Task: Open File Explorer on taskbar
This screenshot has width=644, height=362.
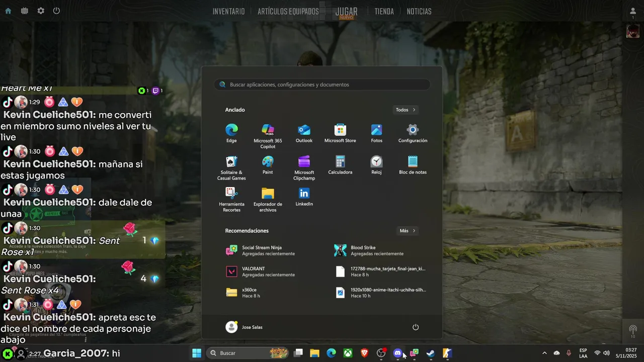Action: (314, 353)
